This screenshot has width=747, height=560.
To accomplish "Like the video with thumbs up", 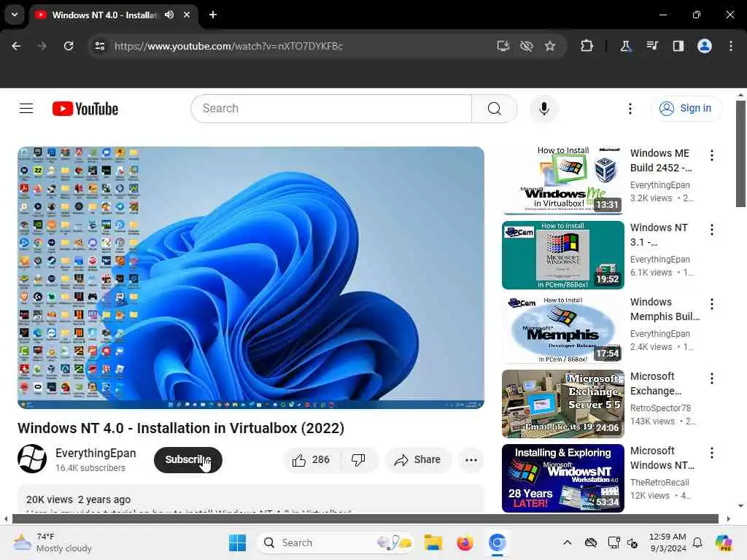I will [x=311, y=460].
